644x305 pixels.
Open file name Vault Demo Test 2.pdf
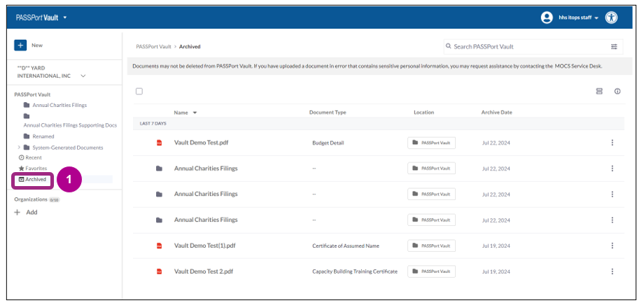(x=204, y=271)
